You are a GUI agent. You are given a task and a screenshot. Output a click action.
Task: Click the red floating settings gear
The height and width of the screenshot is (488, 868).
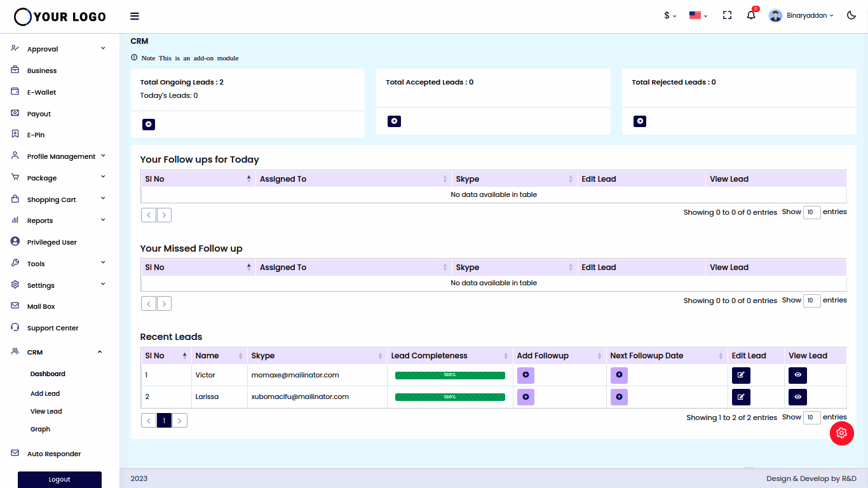[841, 433]
